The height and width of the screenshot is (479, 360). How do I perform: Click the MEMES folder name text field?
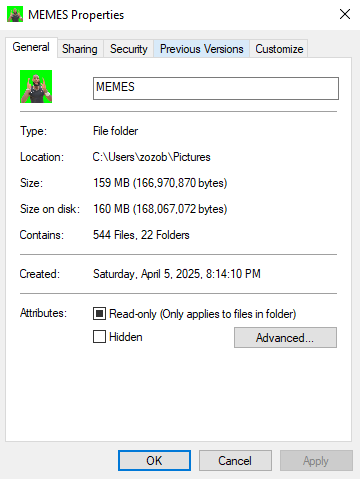[x=216, y=88]
